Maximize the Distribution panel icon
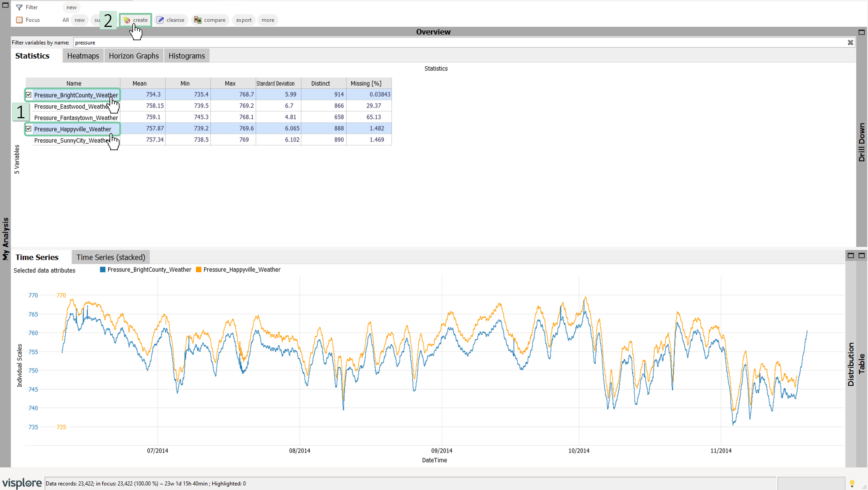This screenshot has width=868, height=490. click(851, 256)
